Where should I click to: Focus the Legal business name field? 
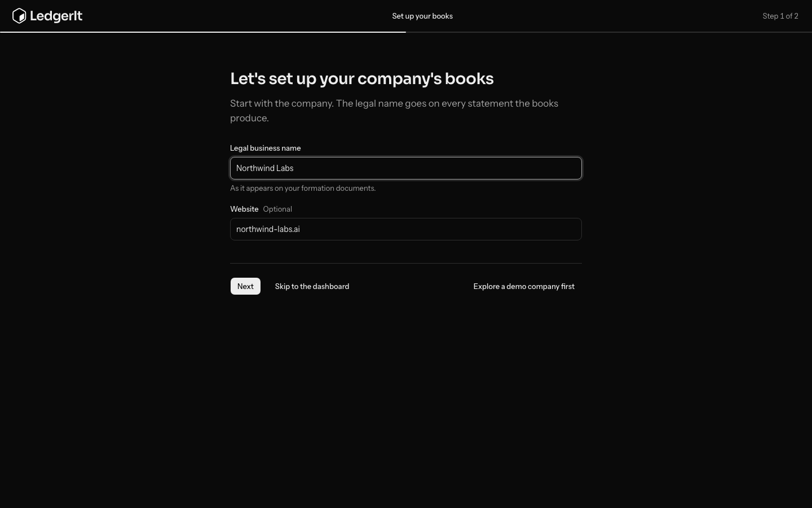406,168
